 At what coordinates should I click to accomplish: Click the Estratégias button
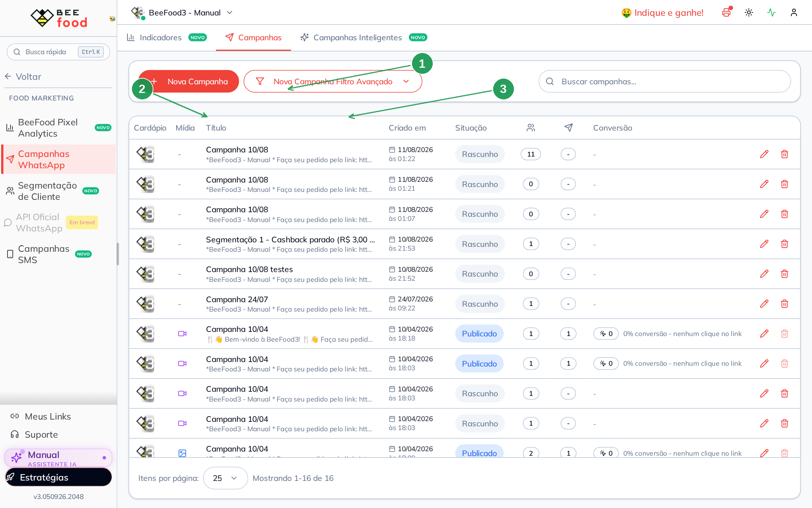tap(59, 477)
